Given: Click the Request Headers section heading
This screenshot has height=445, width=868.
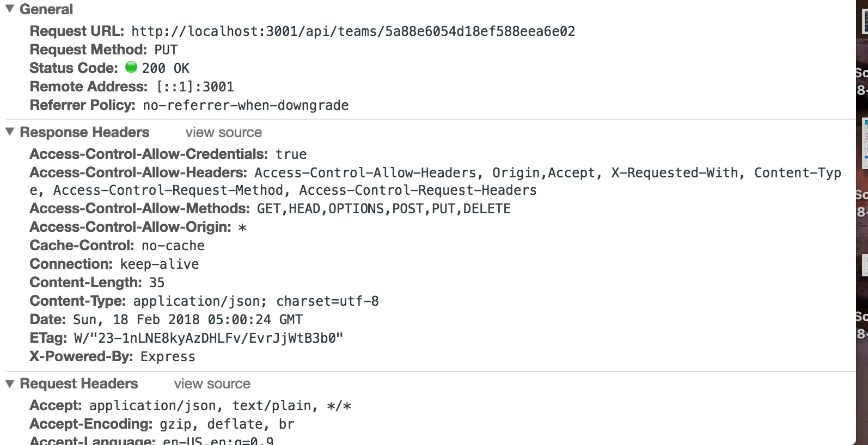Looking at the screenshot, I should pos(79,384).
